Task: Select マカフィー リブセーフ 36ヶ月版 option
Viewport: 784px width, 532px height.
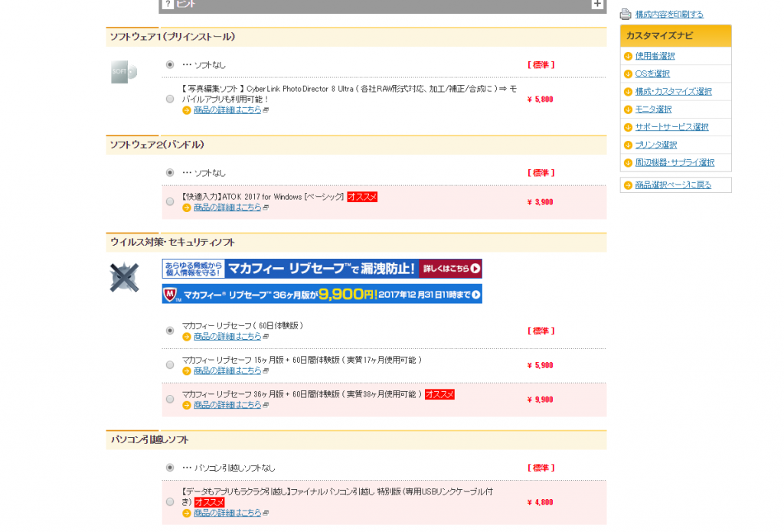Action: pyautogui.click(x=170, y=399)
